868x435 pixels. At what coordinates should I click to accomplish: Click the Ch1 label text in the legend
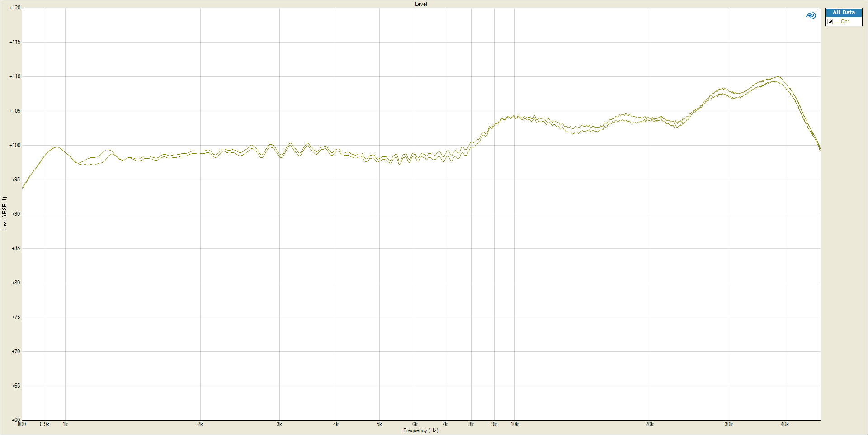coord(845,22)
